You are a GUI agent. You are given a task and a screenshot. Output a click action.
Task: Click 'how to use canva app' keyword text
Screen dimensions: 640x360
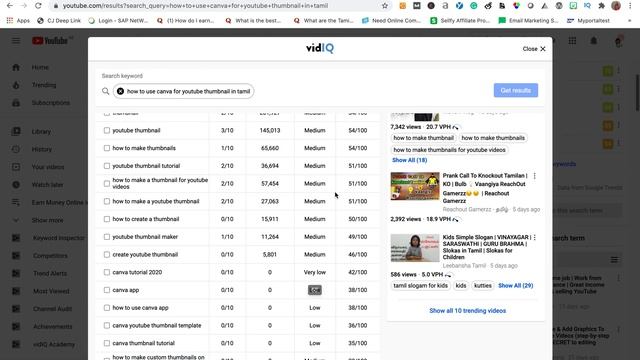click(140, 308)
